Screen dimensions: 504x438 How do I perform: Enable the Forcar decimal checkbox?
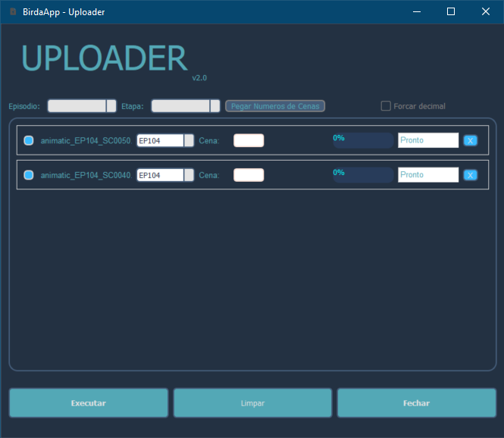(386, 106)
